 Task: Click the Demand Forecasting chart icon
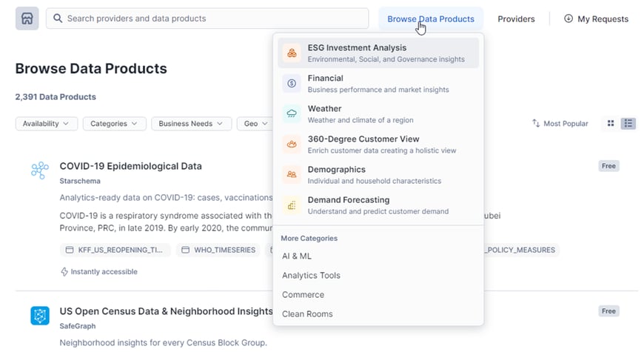[x=292, y=205]
